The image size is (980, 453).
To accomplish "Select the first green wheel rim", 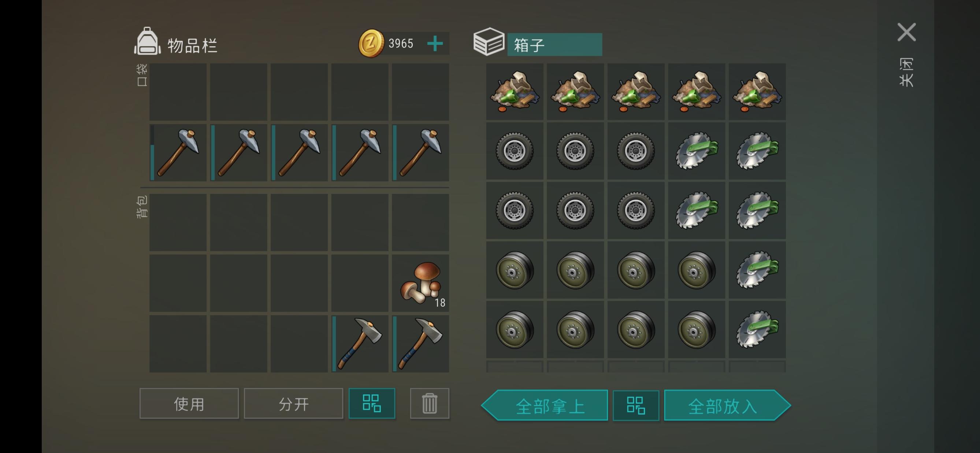I will [x=515, y=270].
